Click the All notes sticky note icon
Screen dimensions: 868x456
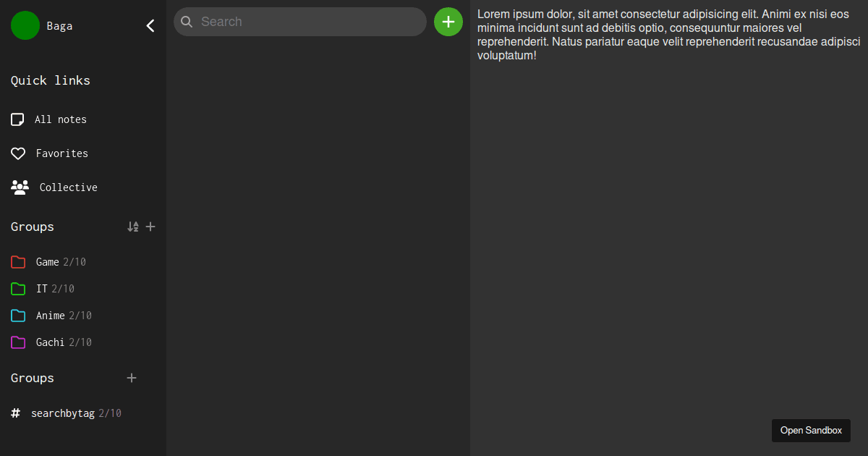(17, 119)
